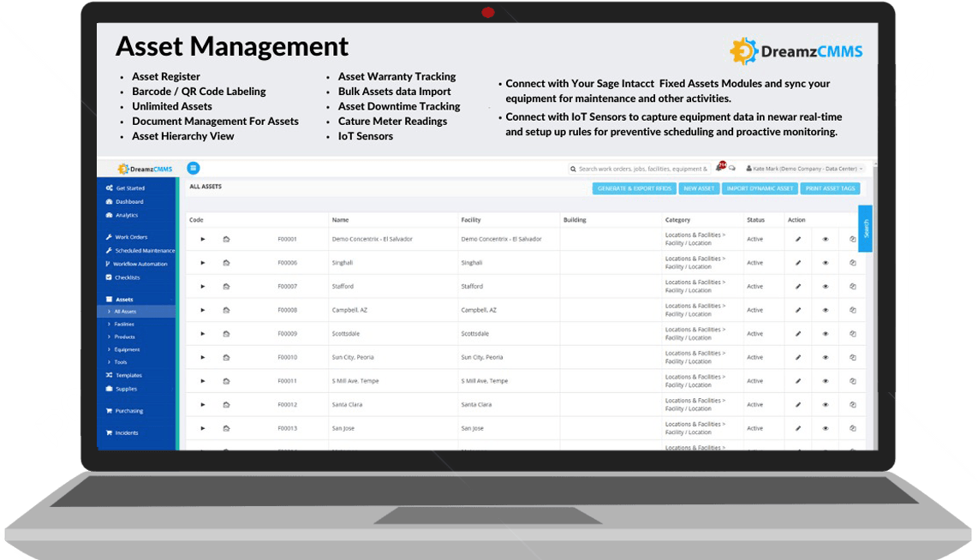The height and width of the screenshot is (560, 978).
Task: Show Santa Clara details using eye icon
Action: click(x=826, y=404)
